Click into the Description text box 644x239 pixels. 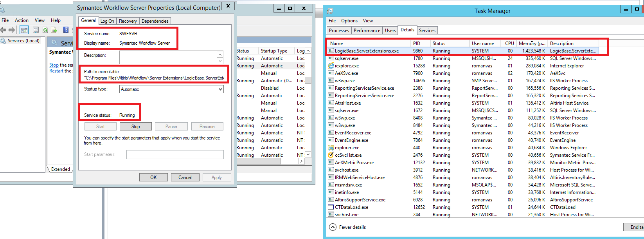click(x=168, y=58)
